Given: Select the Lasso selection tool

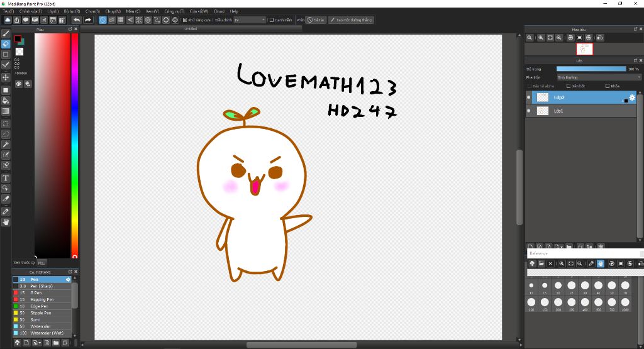Looking at the screenshot, I should [6, 134].
